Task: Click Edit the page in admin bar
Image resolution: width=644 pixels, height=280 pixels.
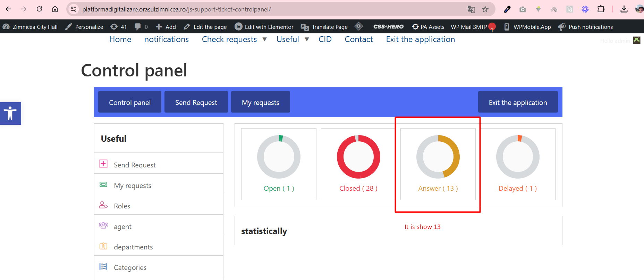Action: (x=205, y=27)
